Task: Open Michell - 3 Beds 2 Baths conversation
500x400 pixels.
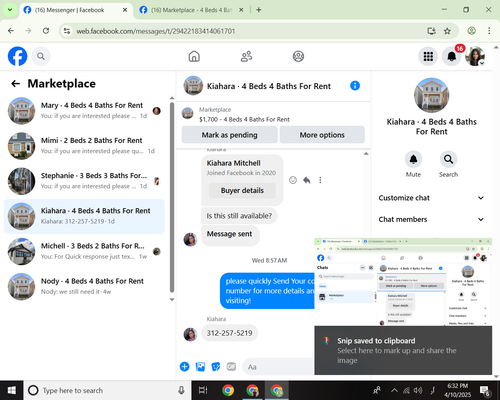Action: [84, 251]
